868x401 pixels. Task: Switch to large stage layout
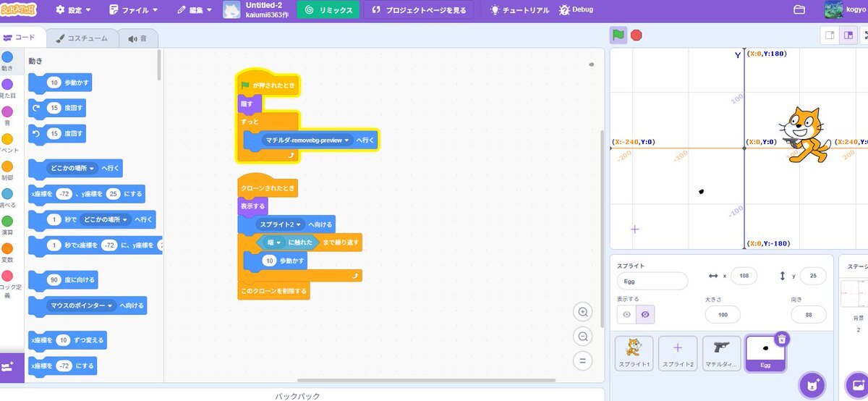click(848, 35)
